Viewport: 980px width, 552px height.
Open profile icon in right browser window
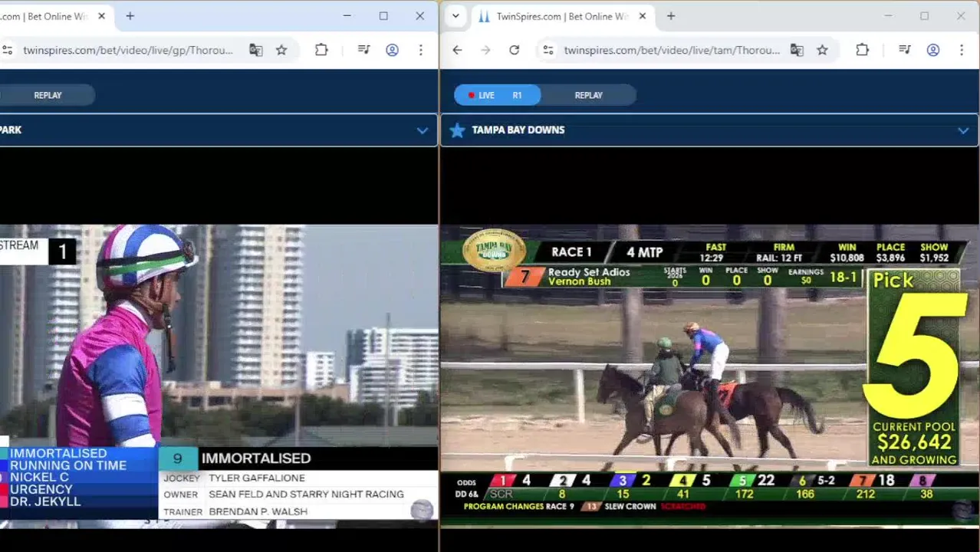coord(933,50)
